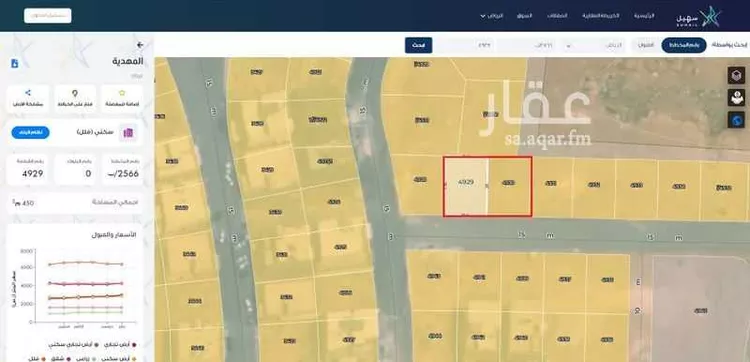The image size is (750, 362).
Task: Open parcel location on map pin icon
Action: pyautogui.click(x=75, y=93)
